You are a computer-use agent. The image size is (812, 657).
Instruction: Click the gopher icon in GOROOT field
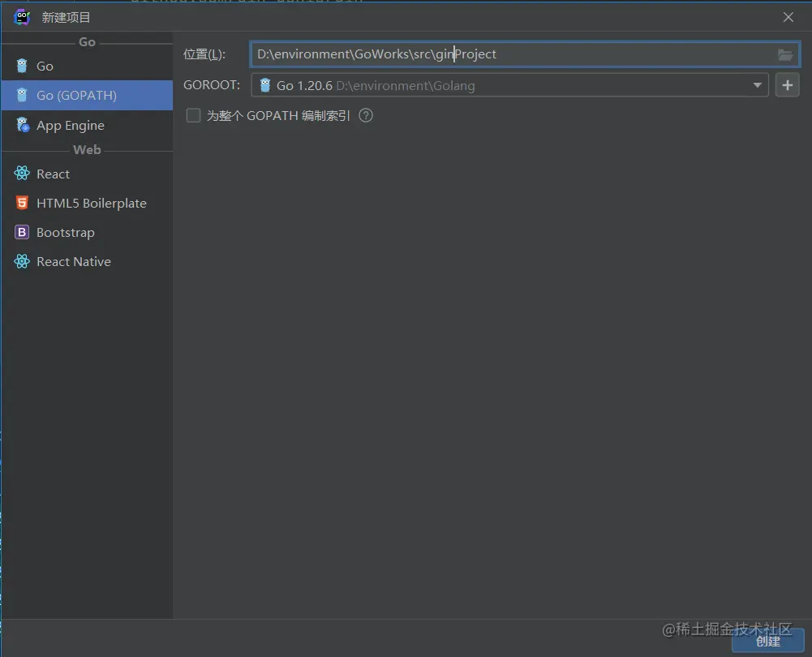[265, 85]
